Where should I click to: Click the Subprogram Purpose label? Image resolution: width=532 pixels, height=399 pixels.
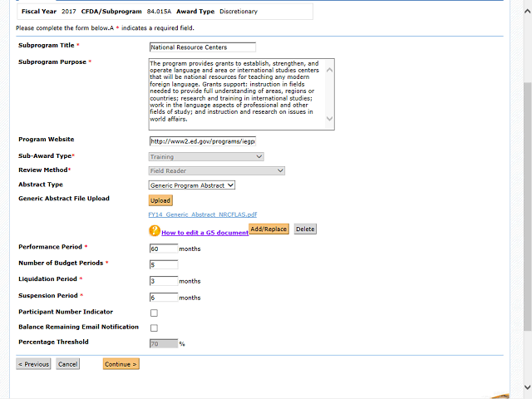[x=52, y=62]
